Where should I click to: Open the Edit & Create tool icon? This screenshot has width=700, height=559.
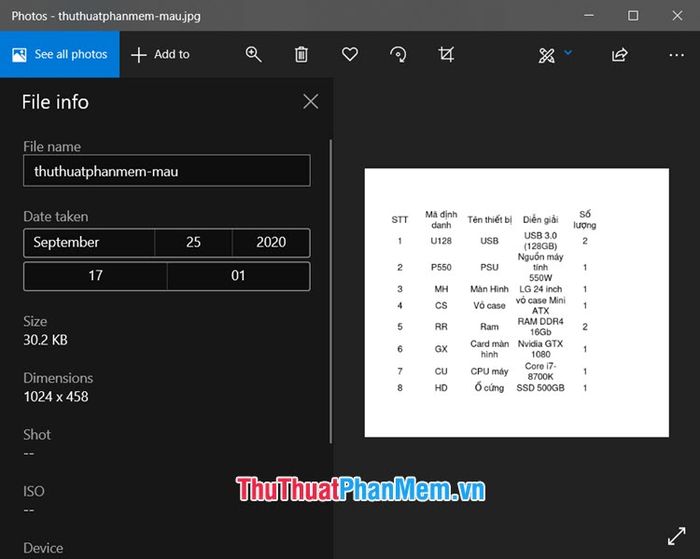[547, 55]
